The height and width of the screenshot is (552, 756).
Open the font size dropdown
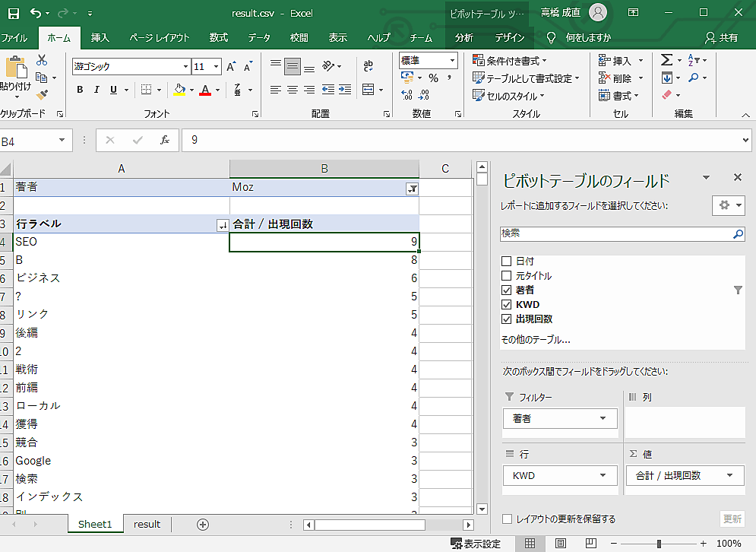click(x=216, y=67)
